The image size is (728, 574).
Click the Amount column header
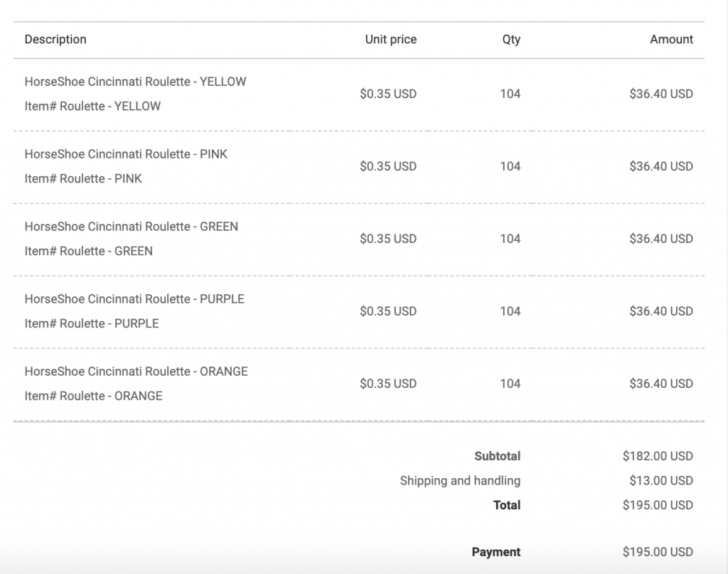pyautogui.click(x=671, y=40)
